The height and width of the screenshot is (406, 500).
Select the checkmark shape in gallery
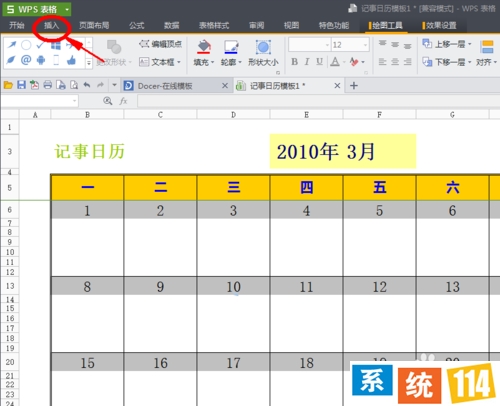pyautogui.click(x=41, y=45)
